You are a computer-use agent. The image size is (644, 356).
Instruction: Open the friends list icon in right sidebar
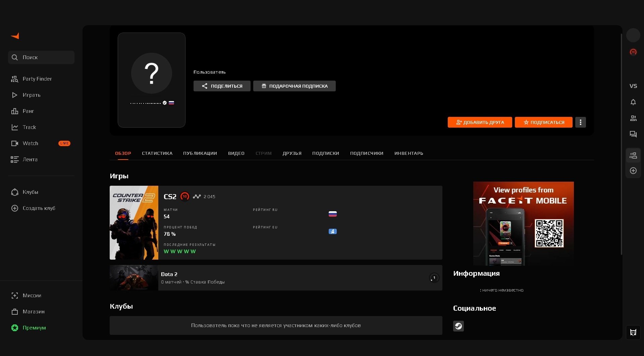[x=633, y=118]
